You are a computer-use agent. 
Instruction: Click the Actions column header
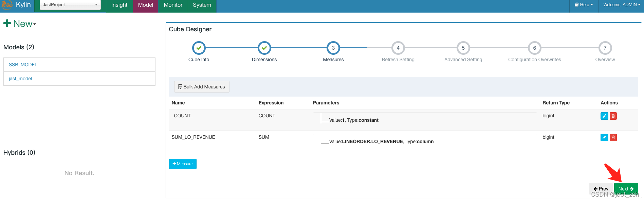tap(609, 103)
